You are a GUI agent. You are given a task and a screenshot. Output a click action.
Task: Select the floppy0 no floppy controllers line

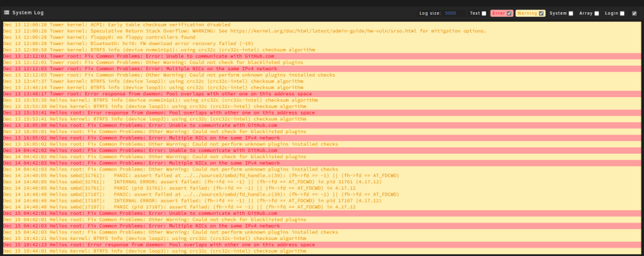pos(321,37)
